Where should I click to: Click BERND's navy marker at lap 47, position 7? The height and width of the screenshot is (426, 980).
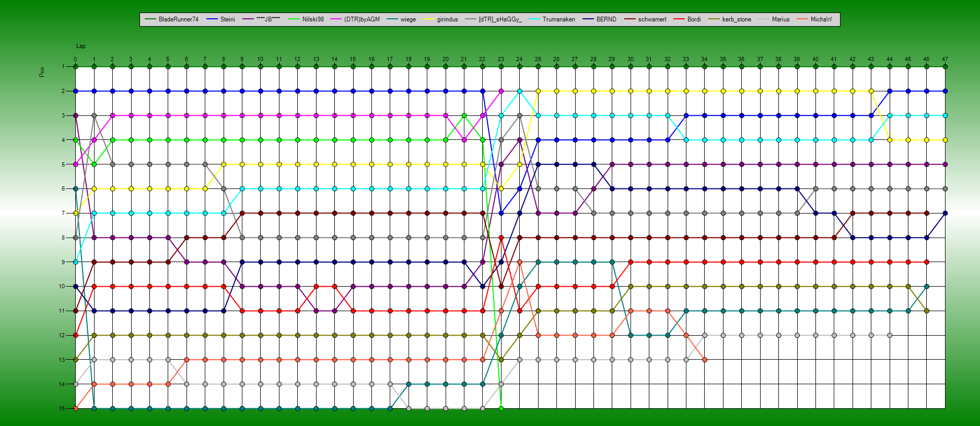pos(945,213)
